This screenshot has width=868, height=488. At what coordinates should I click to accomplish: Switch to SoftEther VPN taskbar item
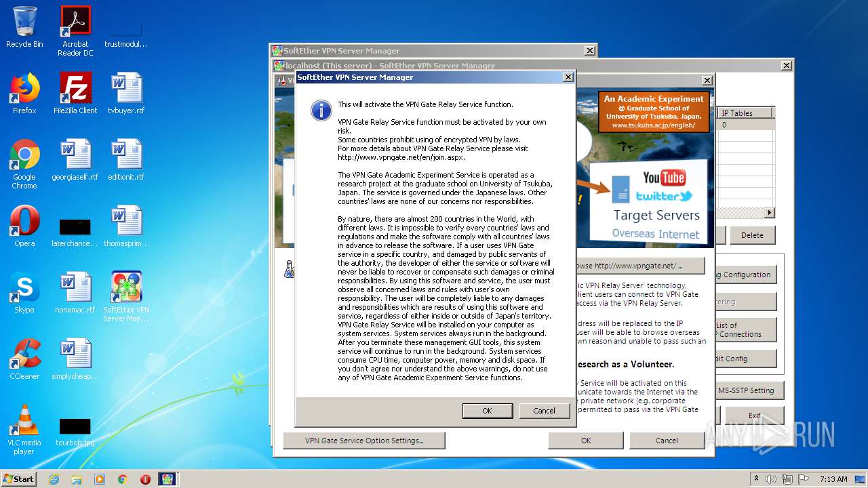(167, 479)
